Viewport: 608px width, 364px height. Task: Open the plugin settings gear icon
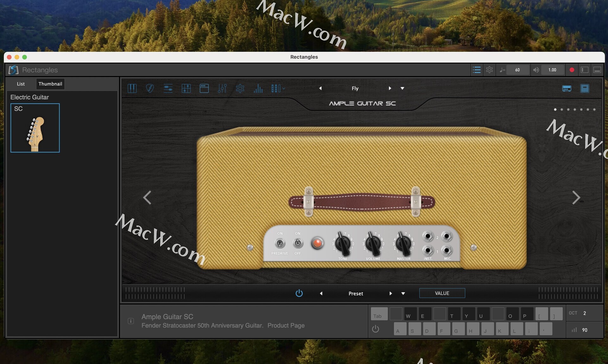[x=240, y=88]
